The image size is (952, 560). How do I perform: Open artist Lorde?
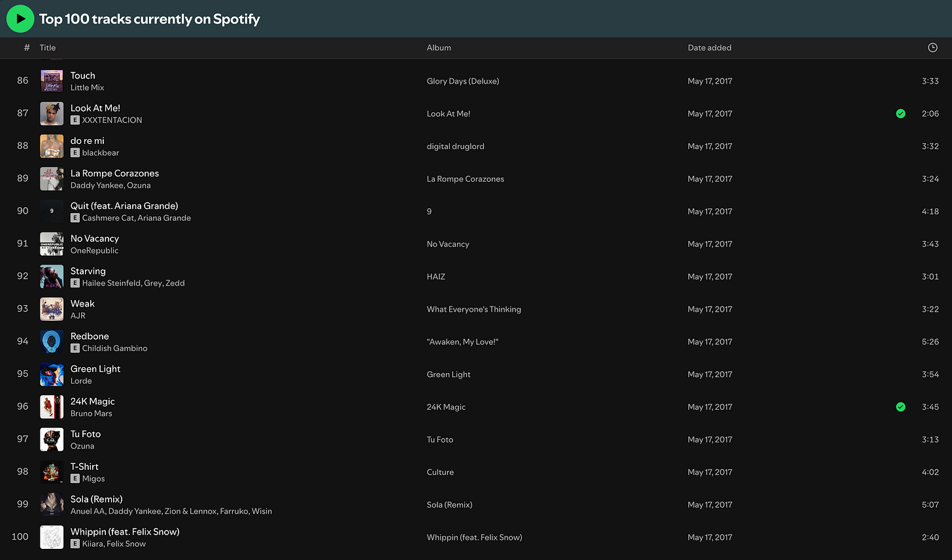(x=81, y=381)
